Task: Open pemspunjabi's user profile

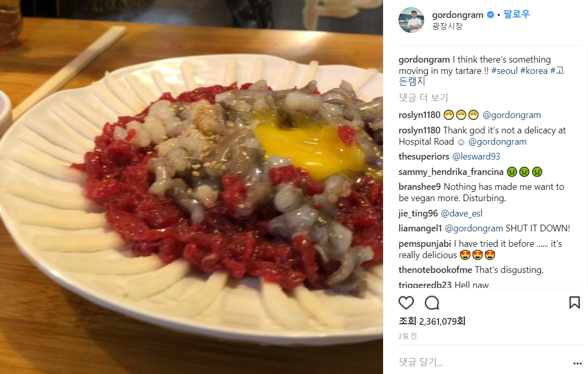Action: (425, 244)
